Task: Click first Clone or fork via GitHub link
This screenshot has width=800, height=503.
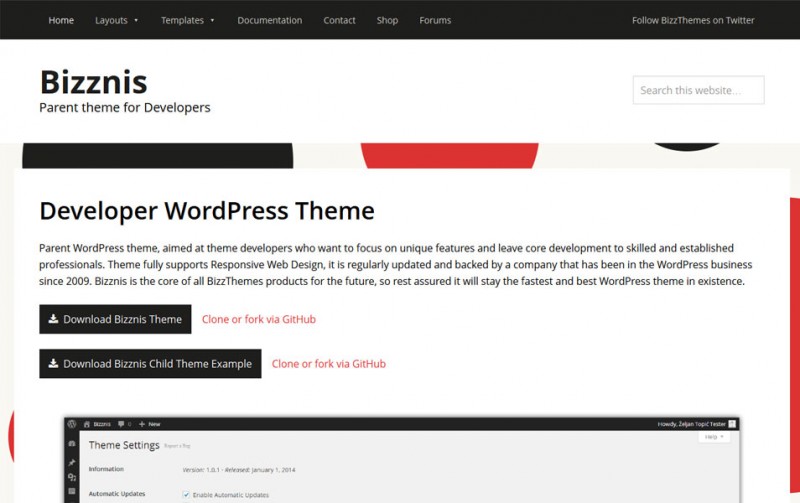Action: pos(259,320)
